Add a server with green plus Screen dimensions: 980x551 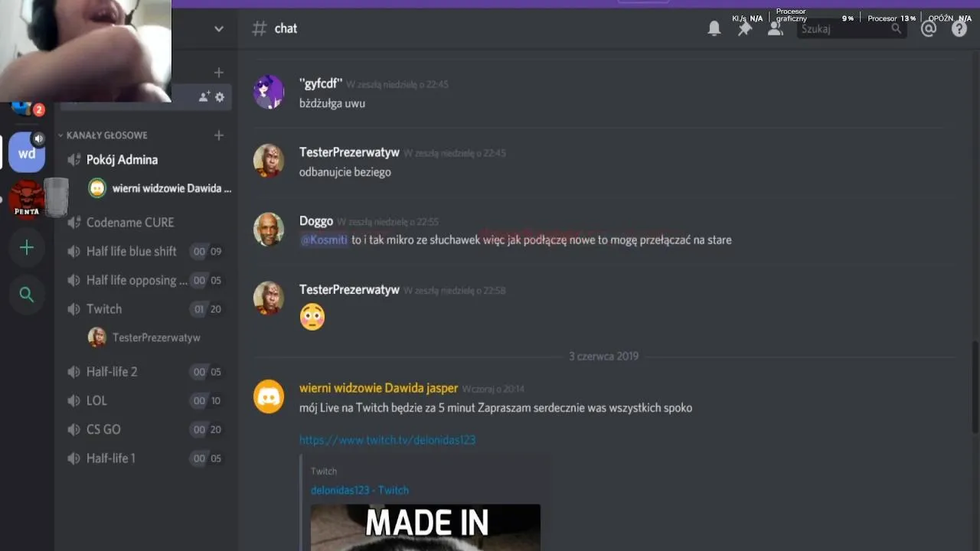(27, 248)
